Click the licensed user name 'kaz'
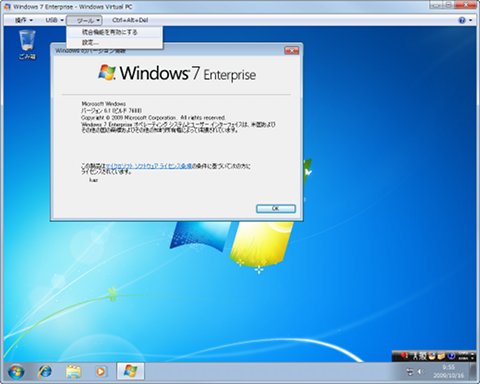The height and width of the screenshot is (384, 480). pos(94,180)
